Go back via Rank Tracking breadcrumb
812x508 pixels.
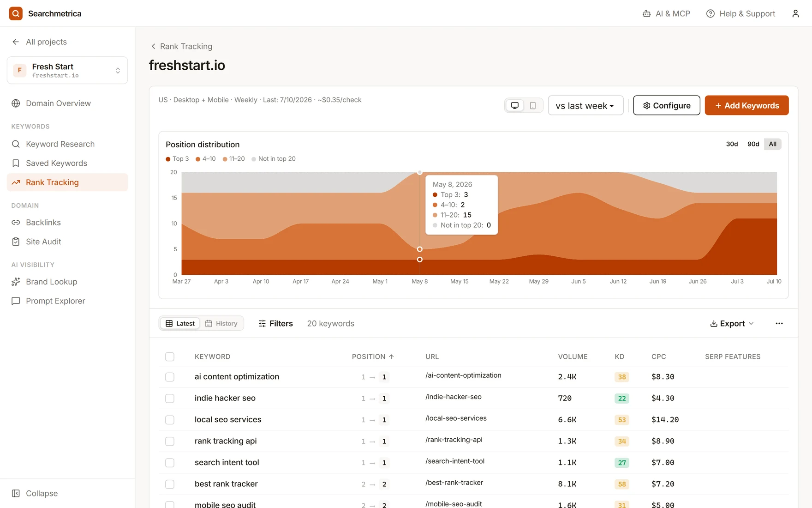[x=182, y=46]
